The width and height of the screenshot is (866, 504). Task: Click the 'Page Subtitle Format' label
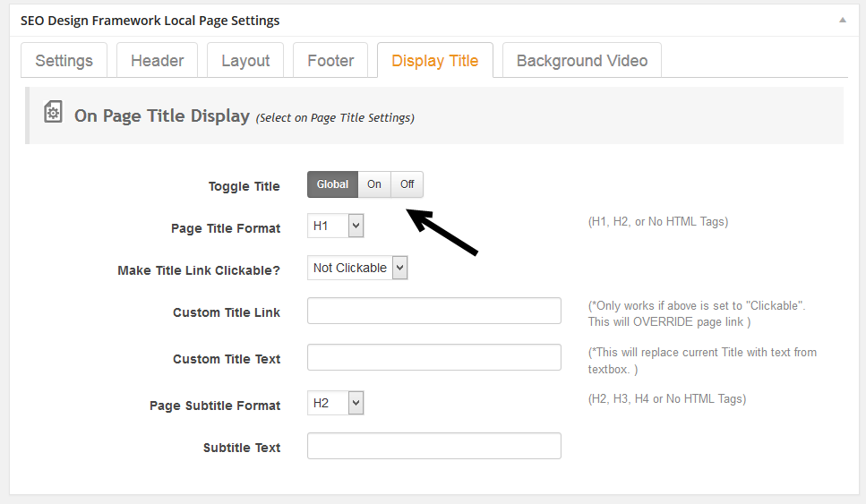[215, 406]
